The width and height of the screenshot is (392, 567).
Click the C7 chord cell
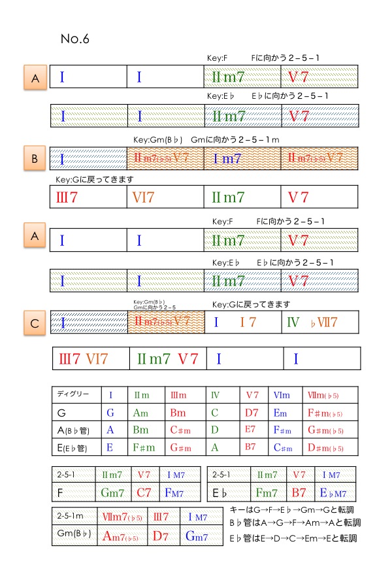(145, 490)
